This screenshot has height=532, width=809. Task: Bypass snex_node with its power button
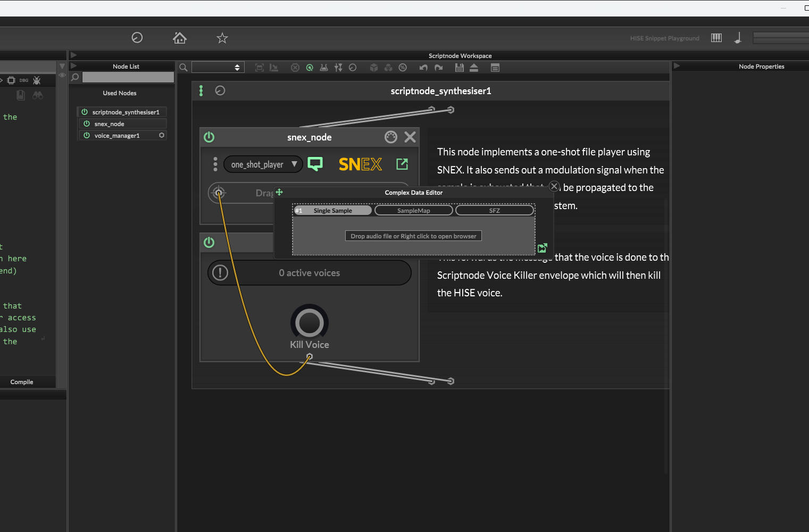tap(209, 137)
